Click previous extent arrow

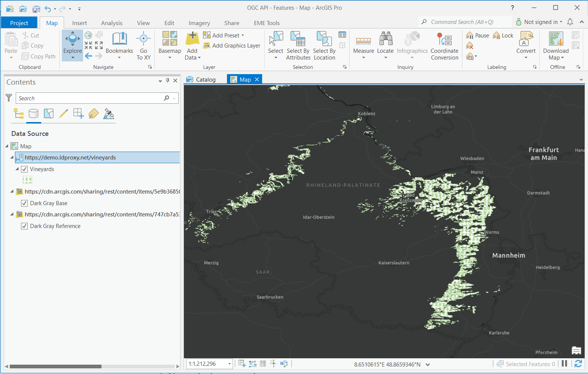pyautogui.click(x=88, y=56)
